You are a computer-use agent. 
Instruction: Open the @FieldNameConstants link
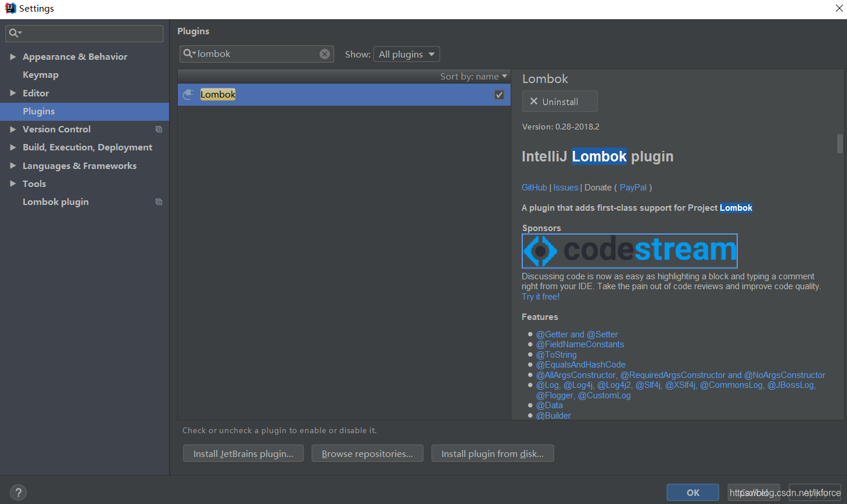[580, 344]
